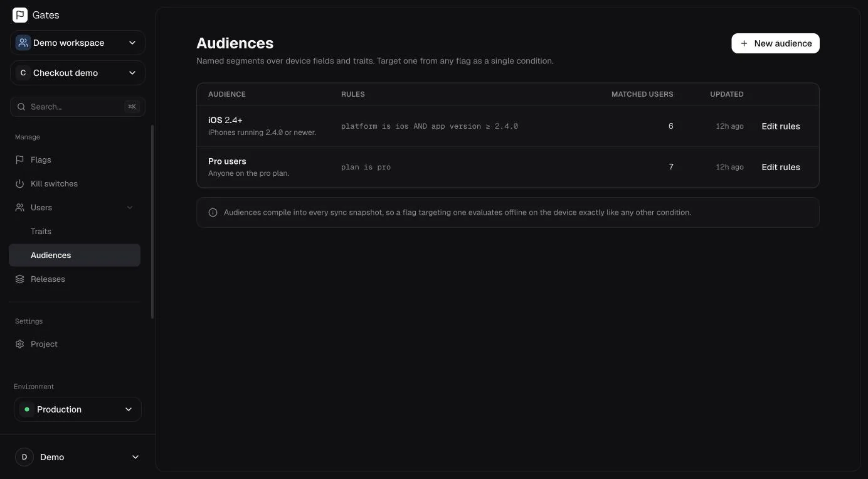This screenshot has width=868, height=479.
Task: Select Audiences in the sidebar
Action: click(75, 256)
